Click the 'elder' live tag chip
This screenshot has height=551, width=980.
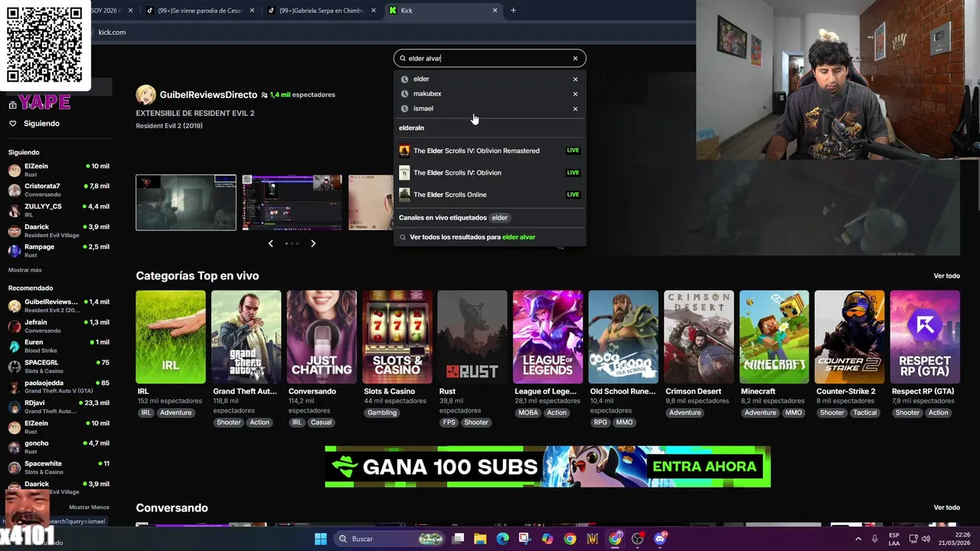pos(500,218)
